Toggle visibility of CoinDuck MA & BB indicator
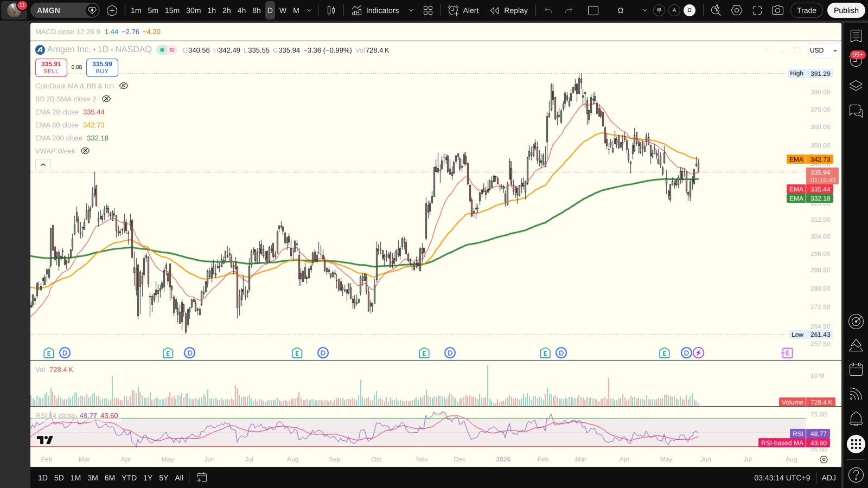 coord(124,86)
